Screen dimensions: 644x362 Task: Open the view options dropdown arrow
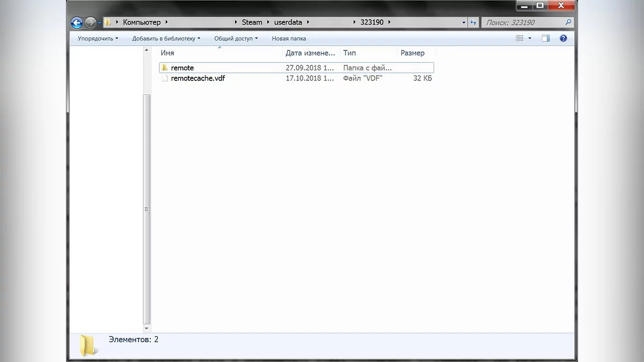click(530, 39)
